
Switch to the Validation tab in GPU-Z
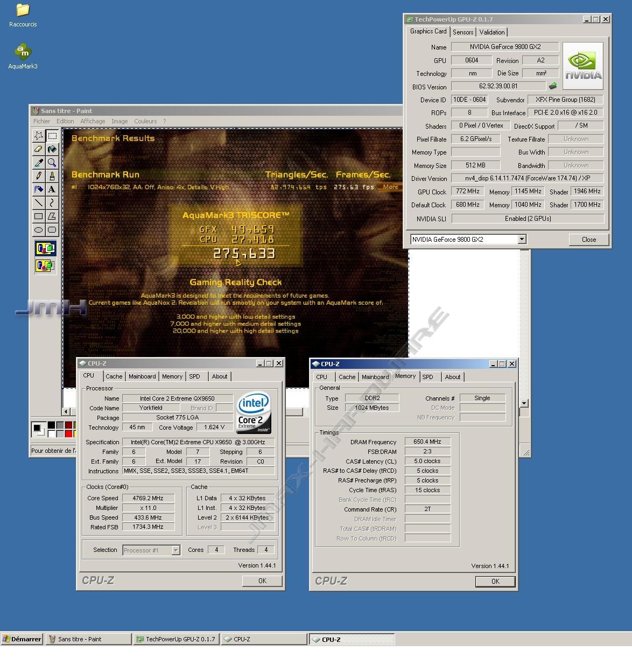492,32
